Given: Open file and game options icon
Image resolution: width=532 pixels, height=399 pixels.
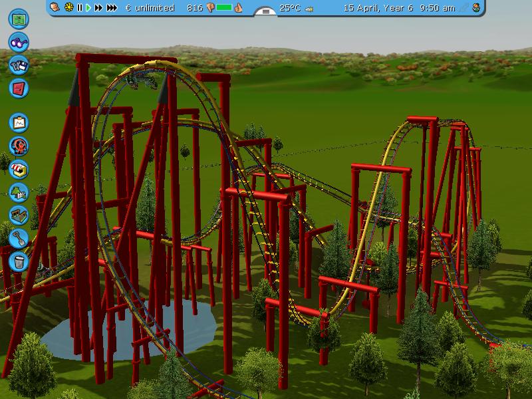Looking at the screenshot, I should coord(19,65).
